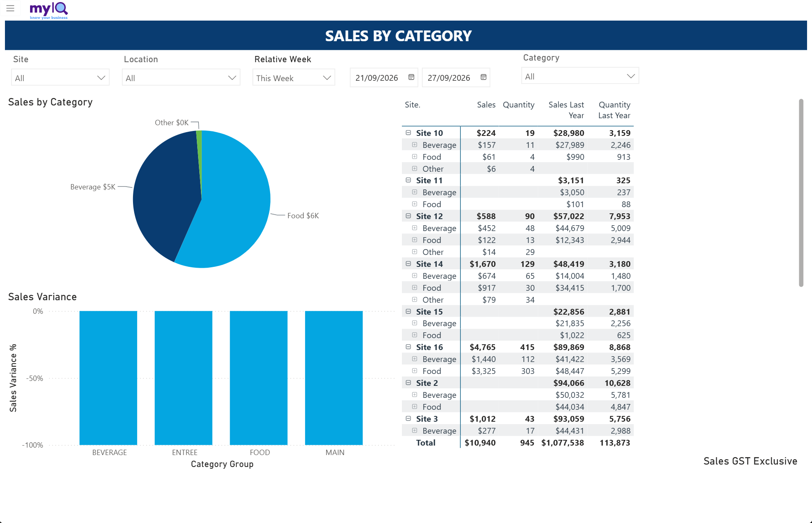The width and height of the screenshot is (812, 523).
Task: Expand Beverage under Site 3
Action: tap(415, 430)
